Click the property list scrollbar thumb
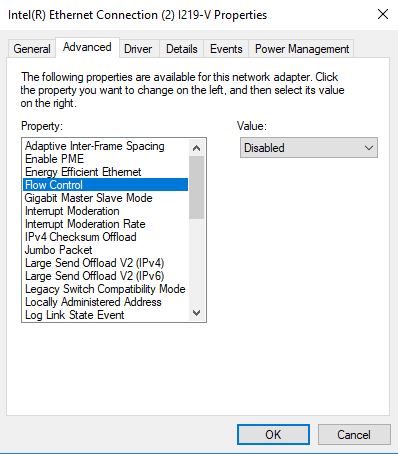Viewport: 398px width, 454px height. click(197, 188)
